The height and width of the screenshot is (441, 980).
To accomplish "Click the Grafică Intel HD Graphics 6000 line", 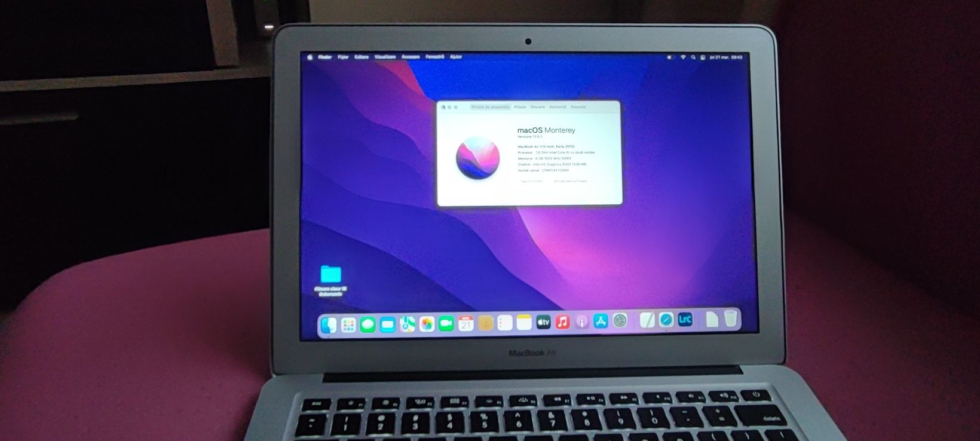I will [552, 164].
